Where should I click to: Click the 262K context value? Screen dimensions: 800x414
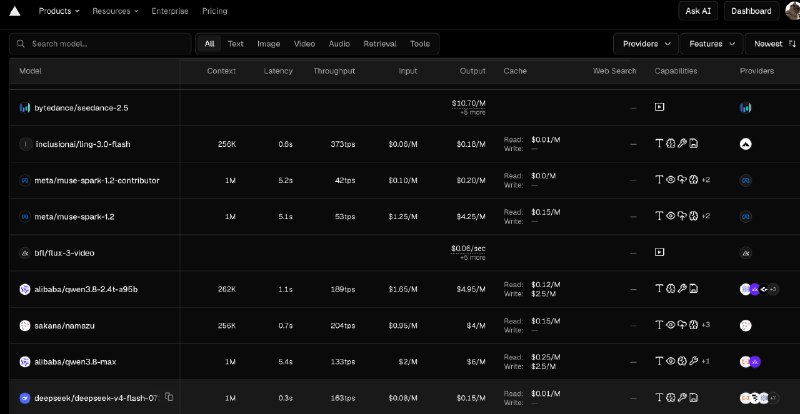(226, 289)
